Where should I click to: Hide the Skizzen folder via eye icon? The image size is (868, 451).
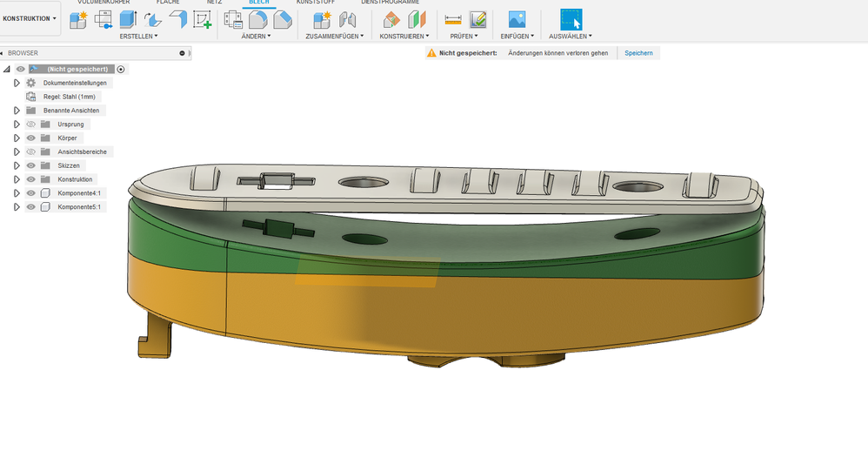click(31, 165)
